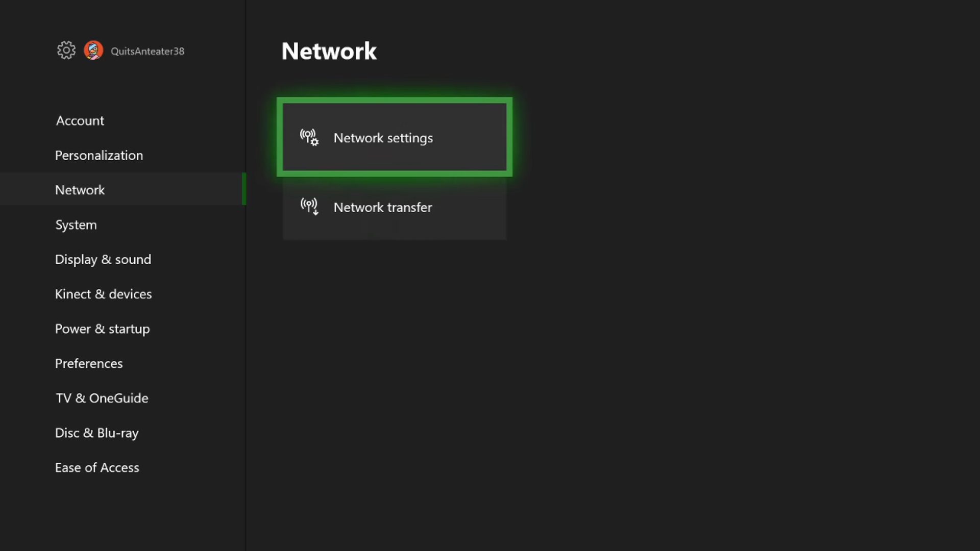Click the Network transfer antenna icon
The image size is (980, 551).
(x=309, y=207)
